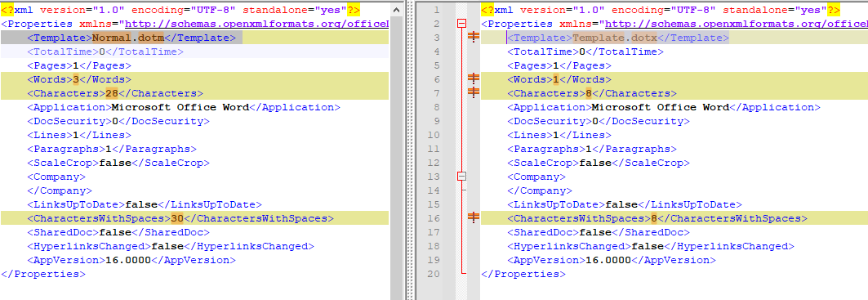
Task: Click the ScaleCrop line in right pane
Action: click(599, 163)
